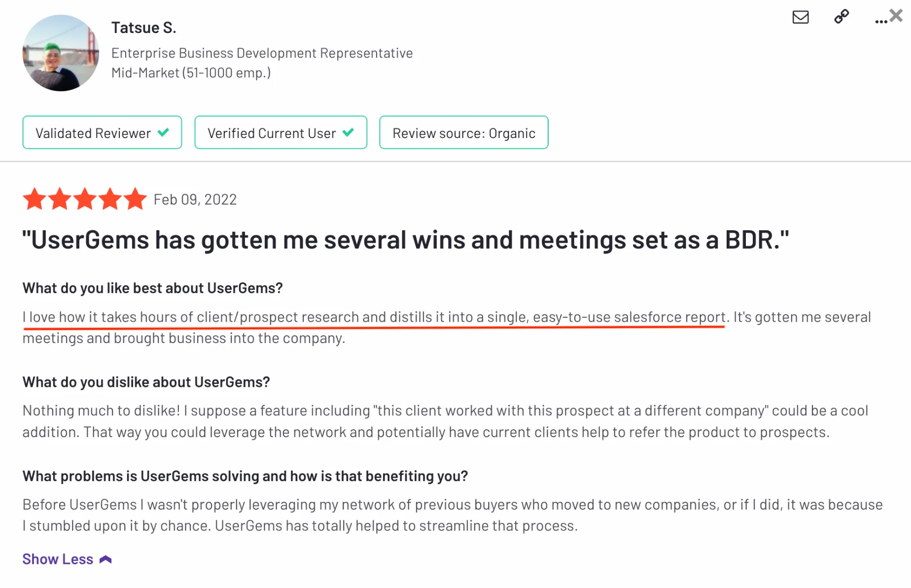
Task: Collapse the review with Show Less
Action: 58,559
